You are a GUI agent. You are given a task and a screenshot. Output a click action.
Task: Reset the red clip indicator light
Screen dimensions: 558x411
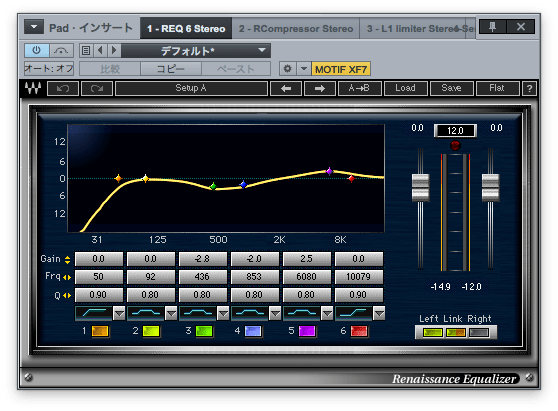pos(455,146)
